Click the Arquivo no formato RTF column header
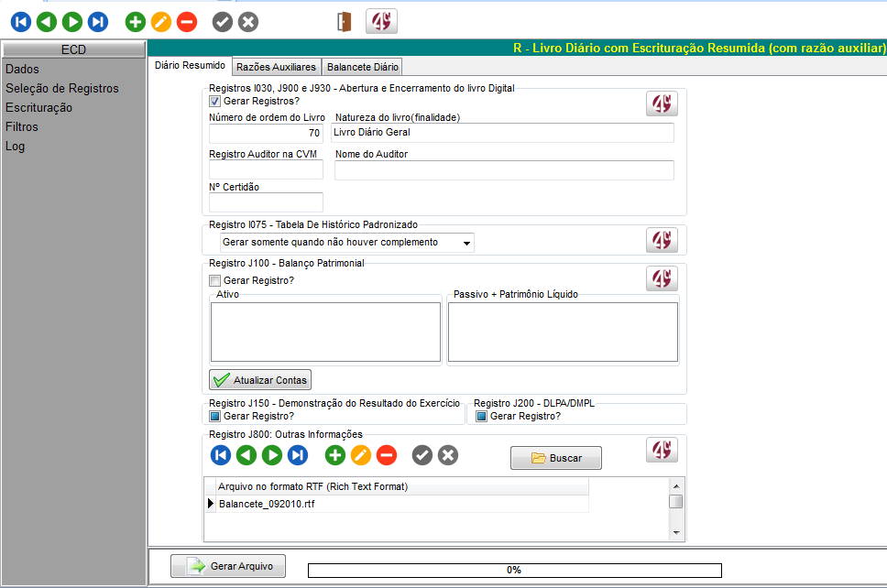887x588 pixels. pos(403,487)
